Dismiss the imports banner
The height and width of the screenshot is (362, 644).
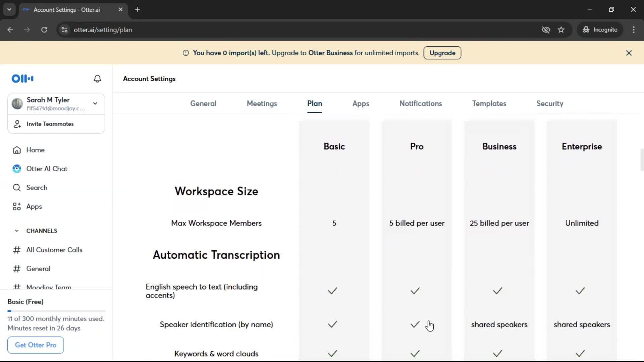[x=629, y=53]
